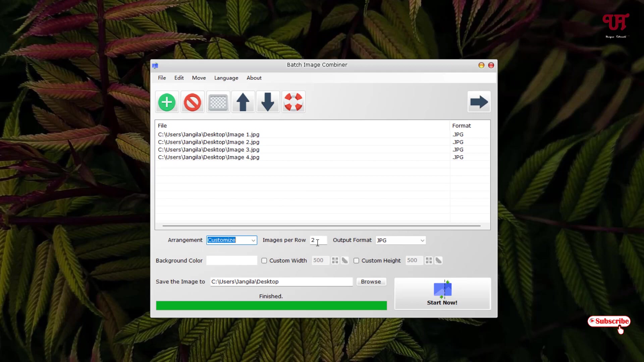Click the Browse button for save location
This screenshot has height=362, width=644.
(x=371, y=282)
